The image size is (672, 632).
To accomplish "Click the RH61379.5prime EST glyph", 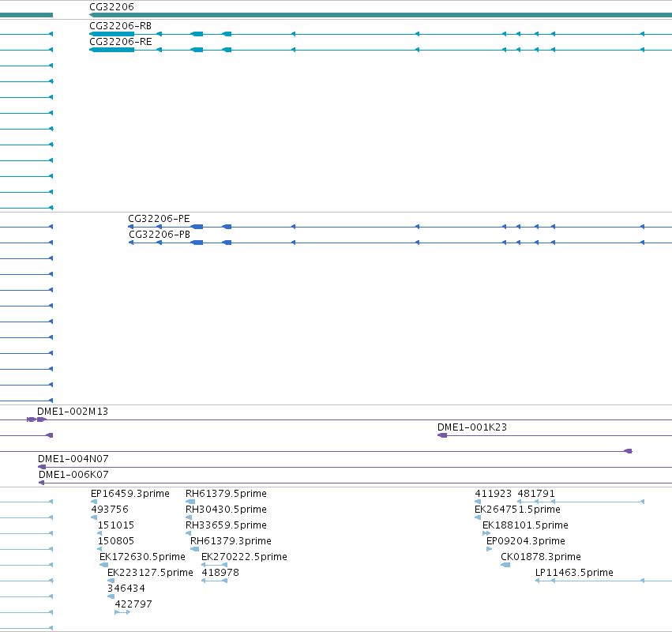I will pyautogui.click(x=190, y=502).
